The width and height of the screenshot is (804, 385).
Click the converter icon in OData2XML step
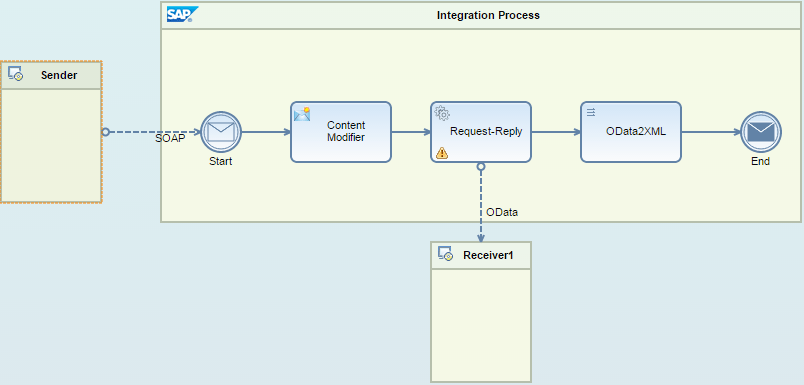591,112
